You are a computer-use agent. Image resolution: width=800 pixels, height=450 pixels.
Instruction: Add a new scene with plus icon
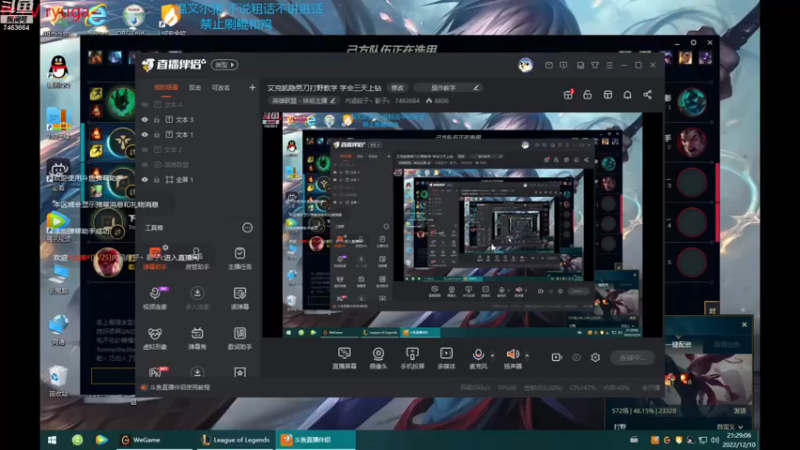point(252,88)
